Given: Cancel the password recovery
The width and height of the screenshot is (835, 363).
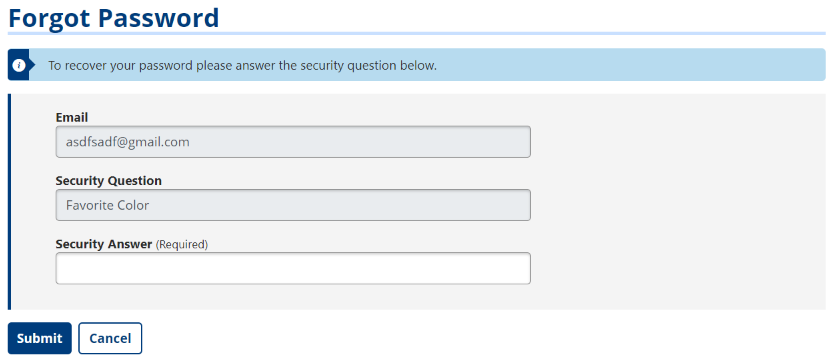Looking at the screenshot, I should 110,338.
